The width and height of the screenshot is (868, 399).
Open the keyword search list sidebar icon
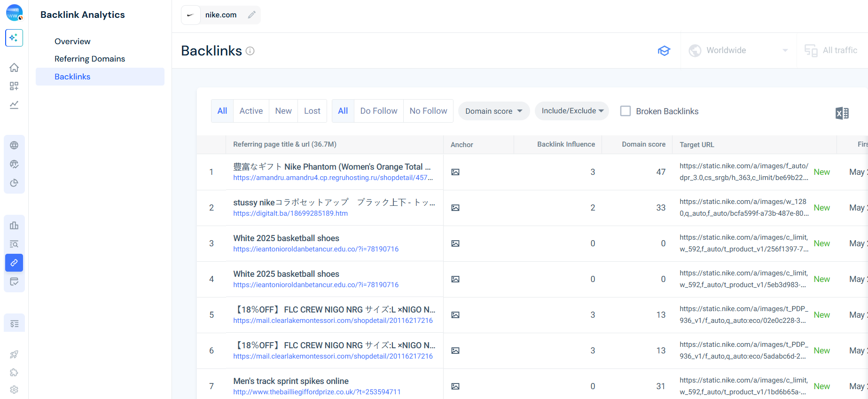(x=14, y=244)
